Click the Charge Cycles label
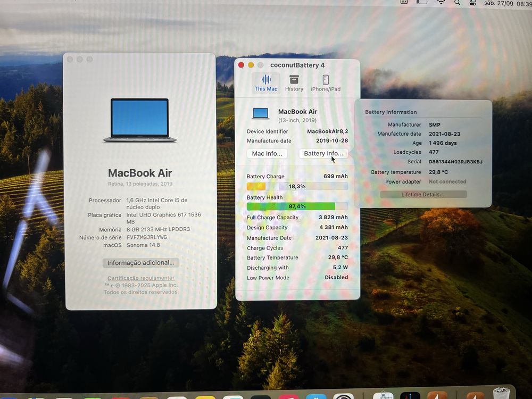The image size is (532, 399). pos(265,248)
